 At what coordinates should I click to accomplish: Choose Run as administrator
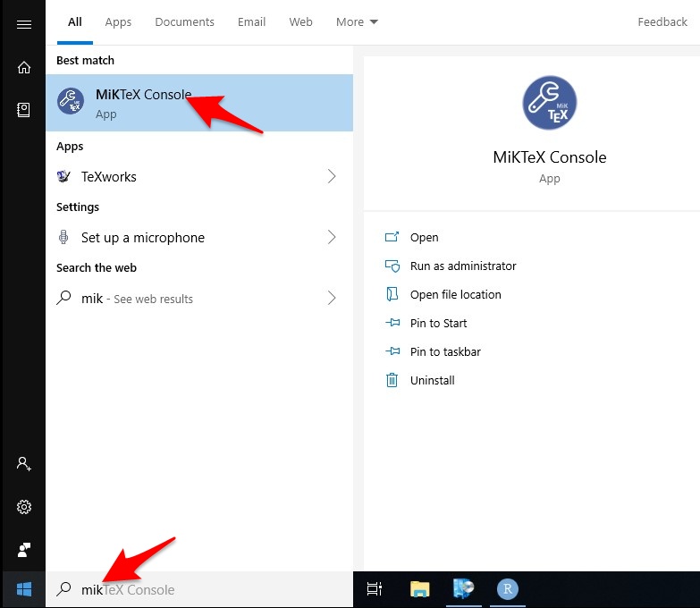[x=463, y=266]
